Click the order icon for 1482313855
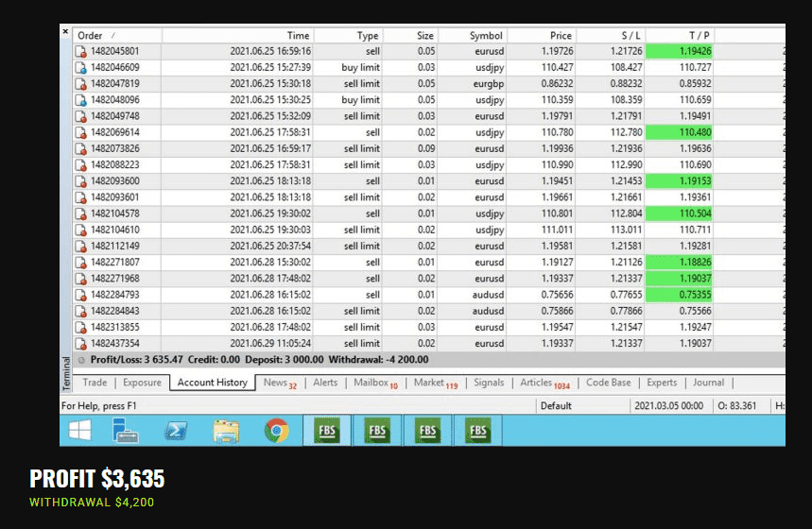This screenshot has height=529, width=812. (80, 328)
